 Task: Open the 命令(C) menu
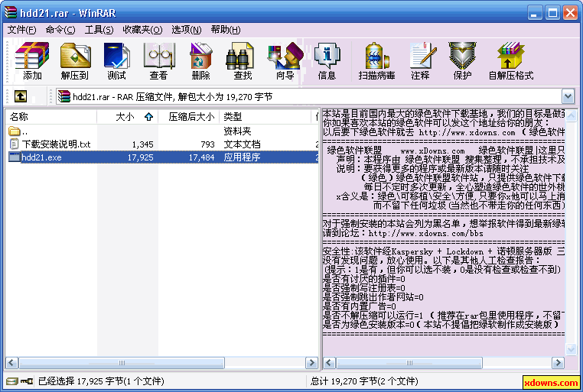[x=60, y=30]
